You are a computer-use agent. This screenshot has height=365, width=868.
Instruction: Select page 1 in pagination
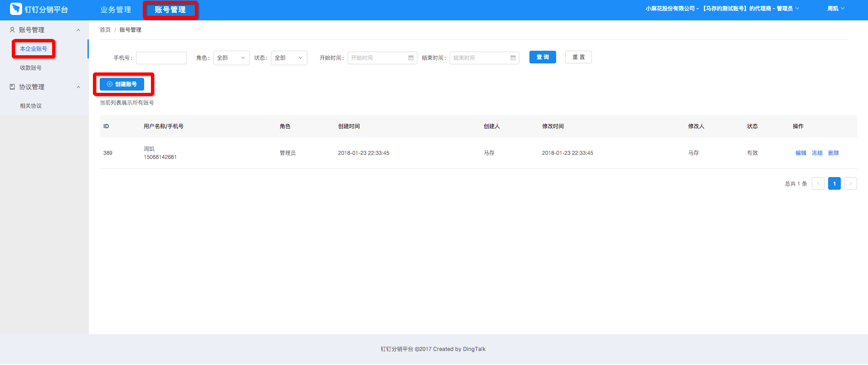tap(834, 183)
